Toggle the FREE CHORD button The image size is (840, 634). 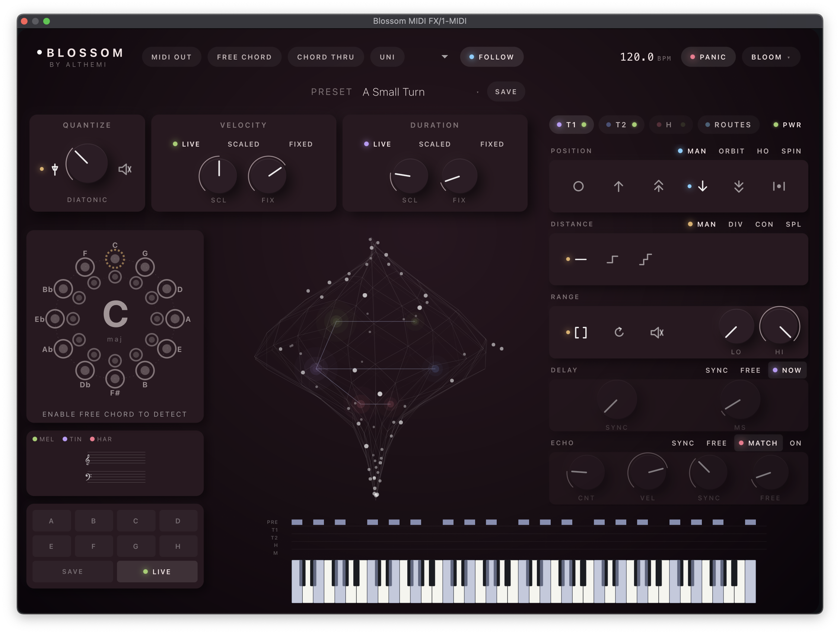[244, 57]
